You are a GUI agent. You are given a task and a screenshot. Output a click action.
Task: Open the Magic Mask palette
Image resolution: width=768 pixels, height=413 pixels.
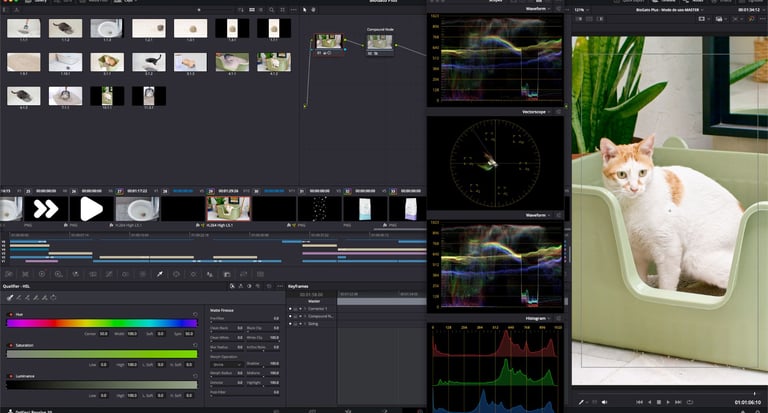pos(210,274)
